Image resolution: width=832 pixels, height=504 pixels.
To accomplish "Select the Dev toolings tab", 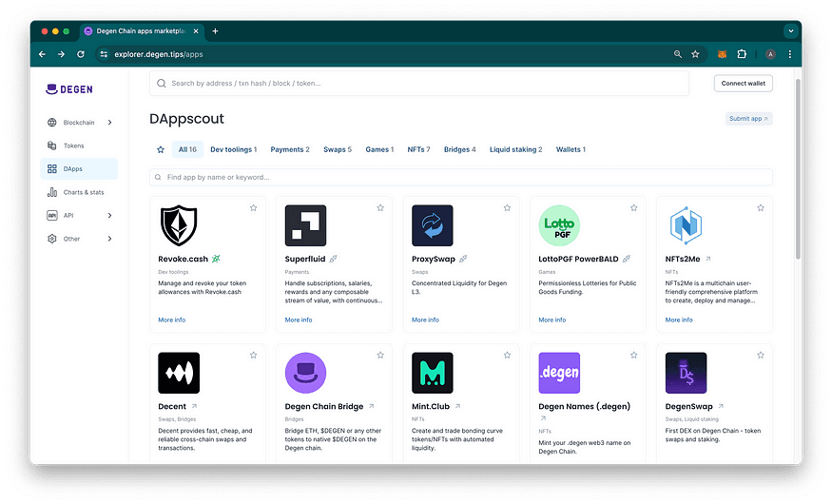I will [x=234, y=149].
